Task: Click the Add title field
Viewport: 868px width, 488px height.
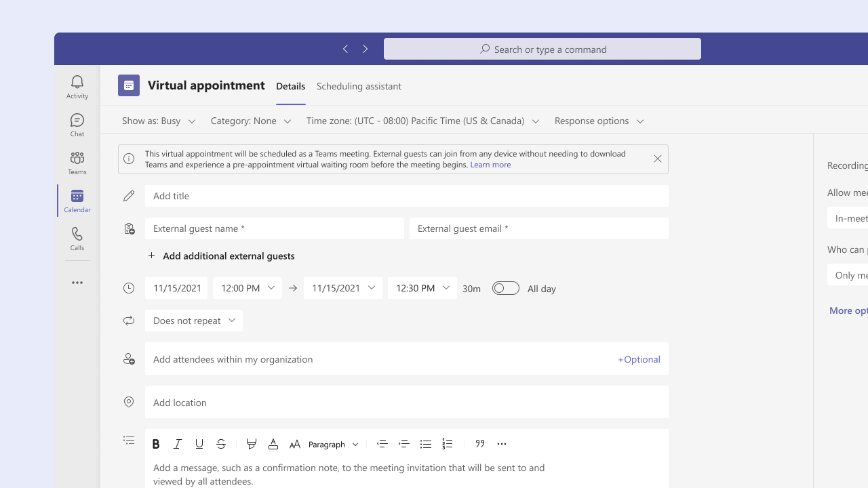Action: (407, 196)
